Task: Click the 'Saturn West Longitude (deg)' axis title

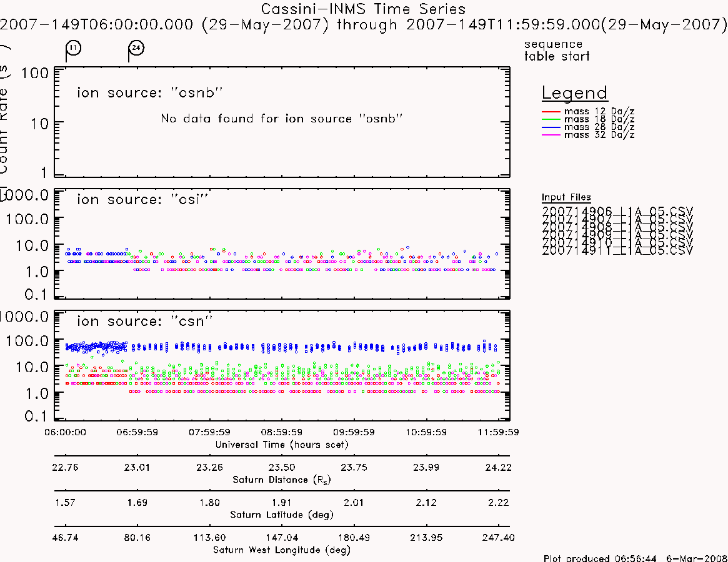Action: tap(281, 550)
